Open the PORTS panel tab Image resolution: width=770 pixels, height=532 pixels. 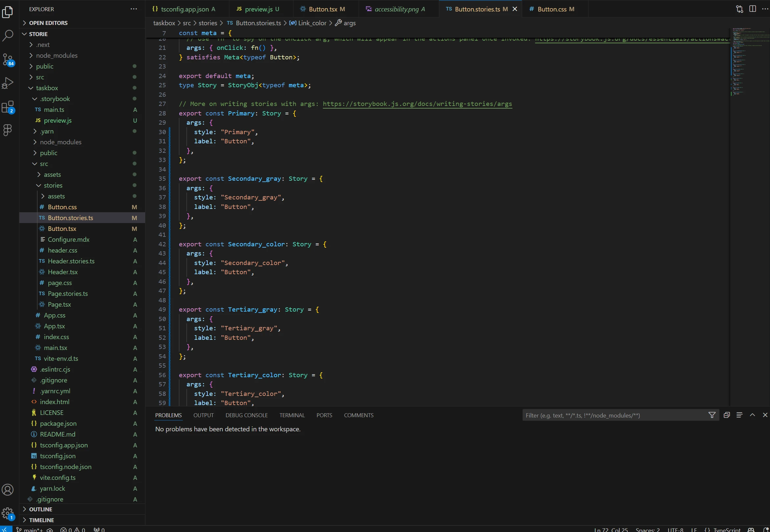[324, 415]
